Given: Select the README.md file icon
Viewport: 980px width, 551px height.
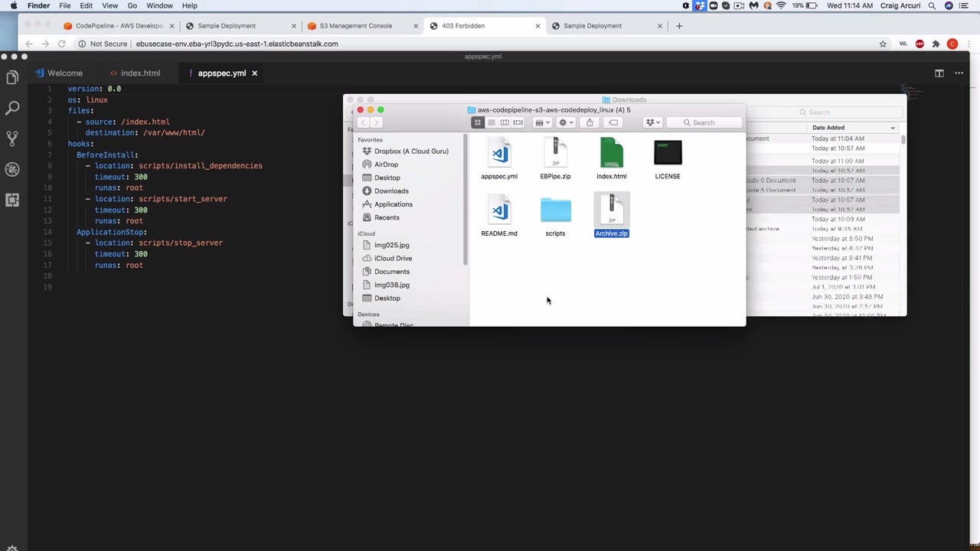Looking at the screenshot, I should click(499, 211).
